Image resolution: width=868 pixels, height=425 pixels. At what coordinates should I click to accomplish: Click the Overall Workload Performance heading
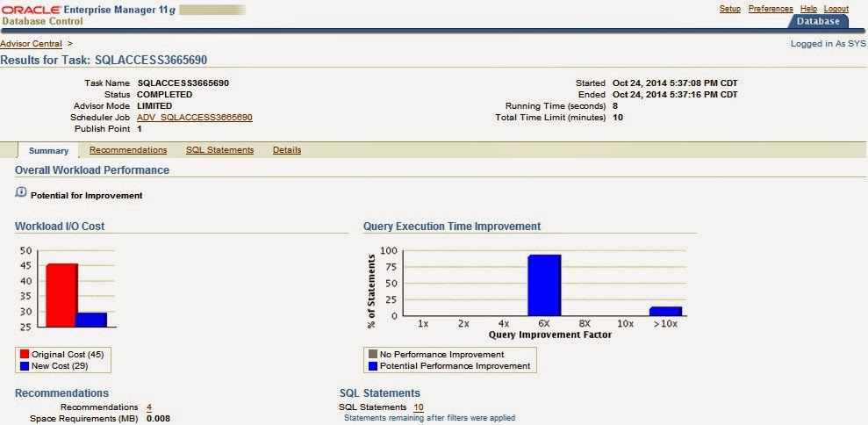pyautogui.click(x=92, y=170)
